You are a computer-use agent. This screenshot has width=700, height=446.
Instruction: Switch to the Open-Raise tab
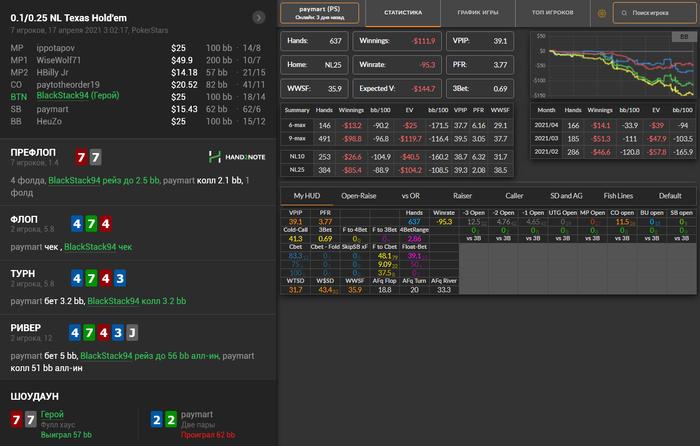point(358,196)
